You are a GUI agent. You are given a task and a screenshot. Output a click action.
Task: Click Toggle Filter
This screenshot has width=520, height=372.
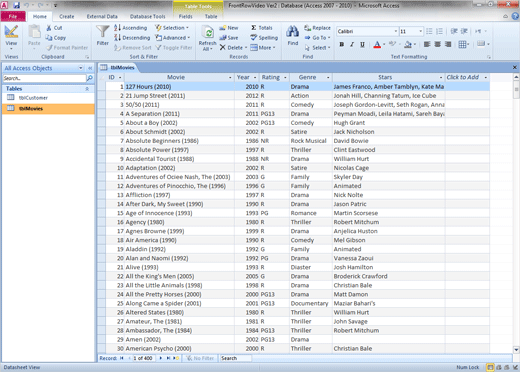click(174, 48)
